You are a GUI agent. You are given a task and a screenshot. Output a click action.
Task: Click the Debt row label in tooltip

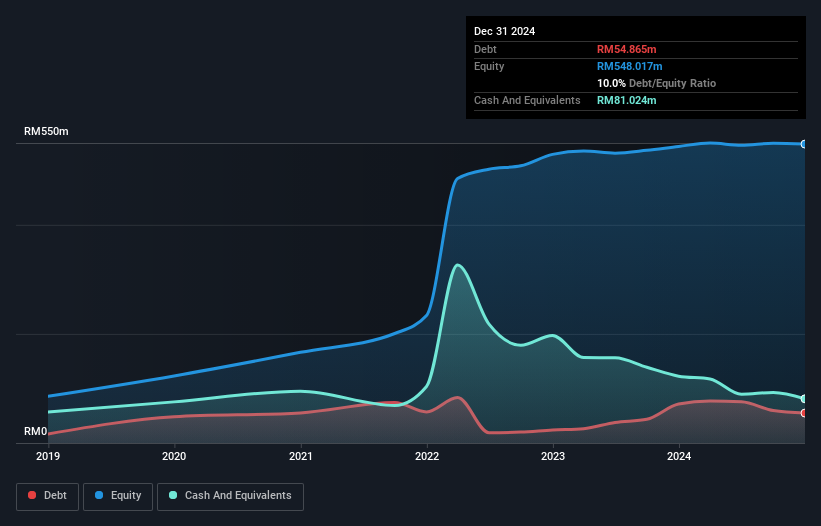[485, 49]
